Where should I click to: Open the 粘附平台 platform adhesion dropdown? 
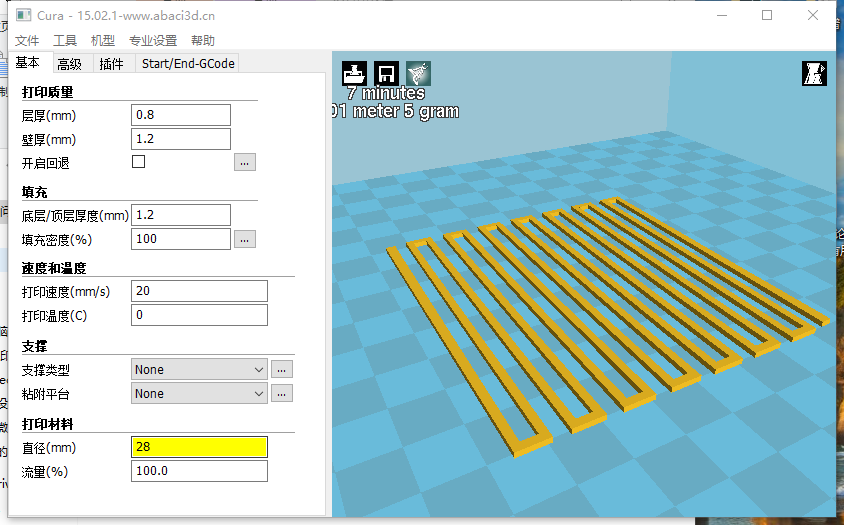click(199, 394)
